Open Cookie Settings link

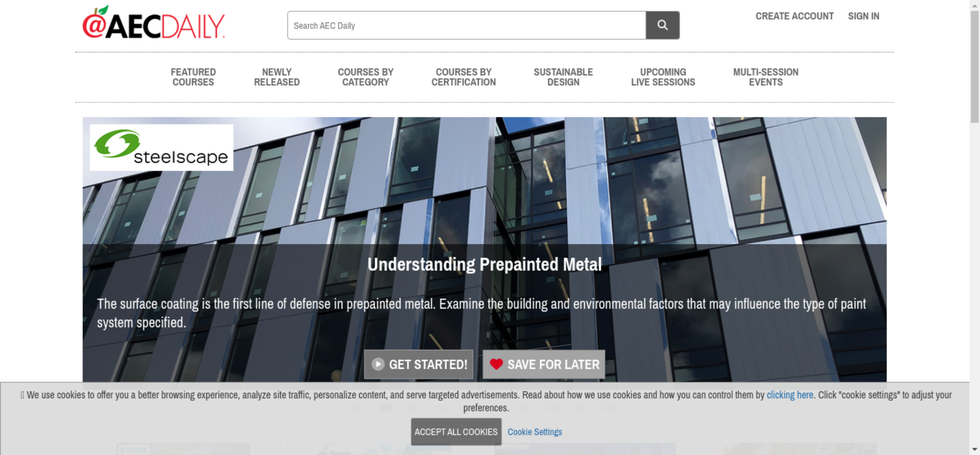[534, 432]
